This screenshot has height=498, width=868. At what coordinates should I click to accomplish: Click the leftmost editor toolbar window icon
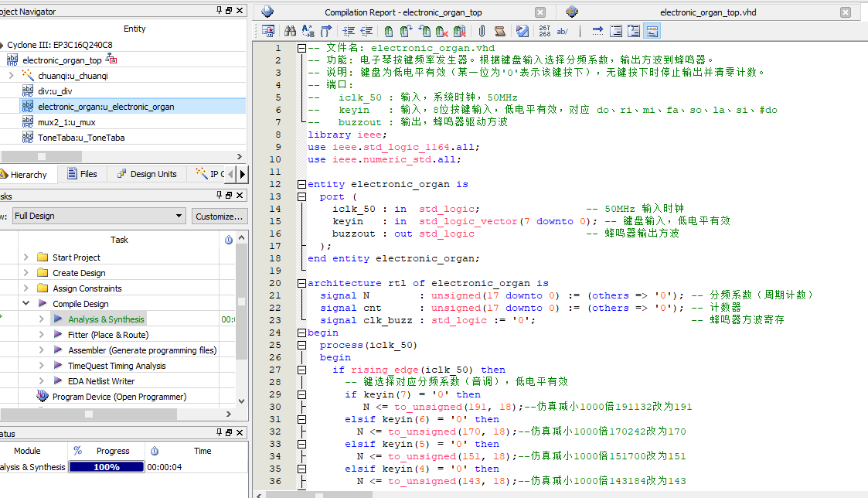(268, 31)
